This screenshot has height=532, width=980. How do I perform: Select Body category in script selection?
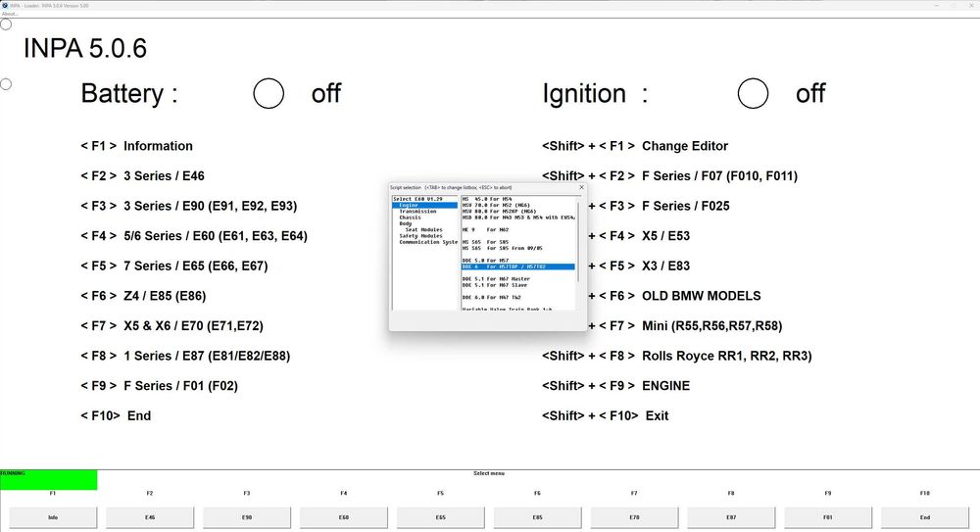[406, 223]
